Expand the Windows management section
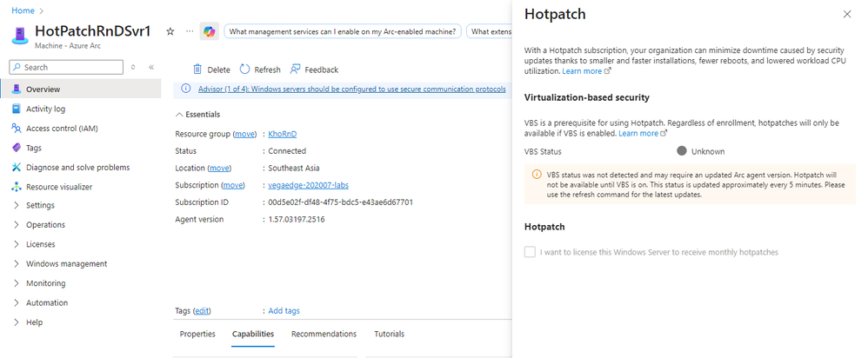868x358 pixels. click(17, 264)
